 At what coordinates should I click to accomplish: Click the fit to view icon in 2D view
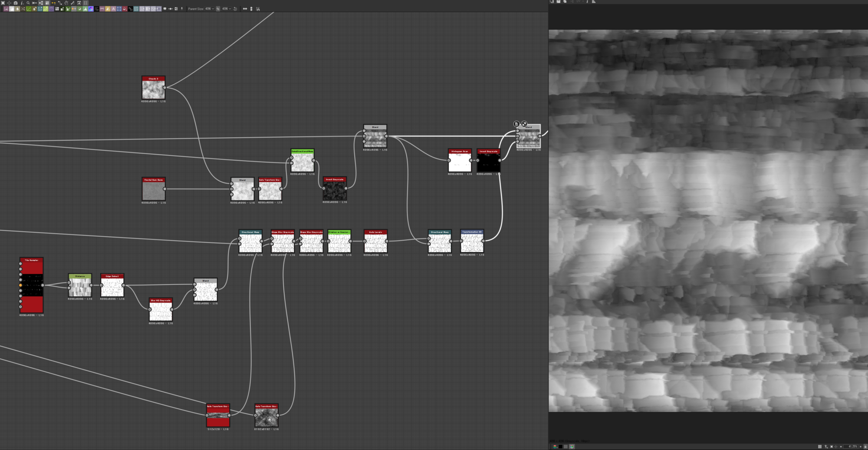[832, 446]
